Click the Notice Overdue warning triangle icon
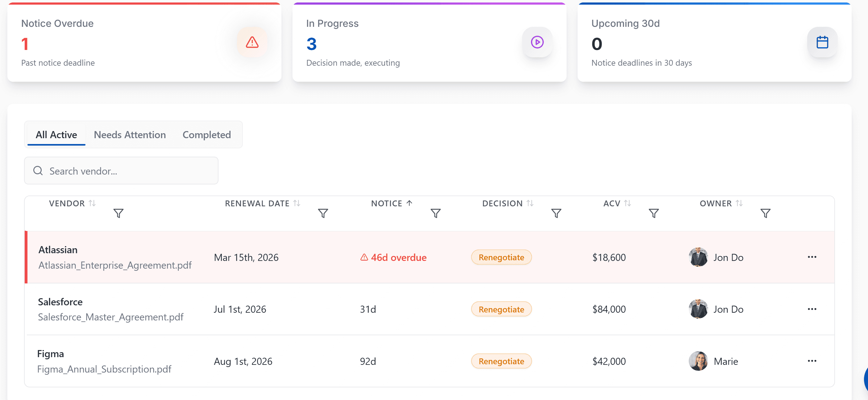868x400 pixels. tap(252, 43)
